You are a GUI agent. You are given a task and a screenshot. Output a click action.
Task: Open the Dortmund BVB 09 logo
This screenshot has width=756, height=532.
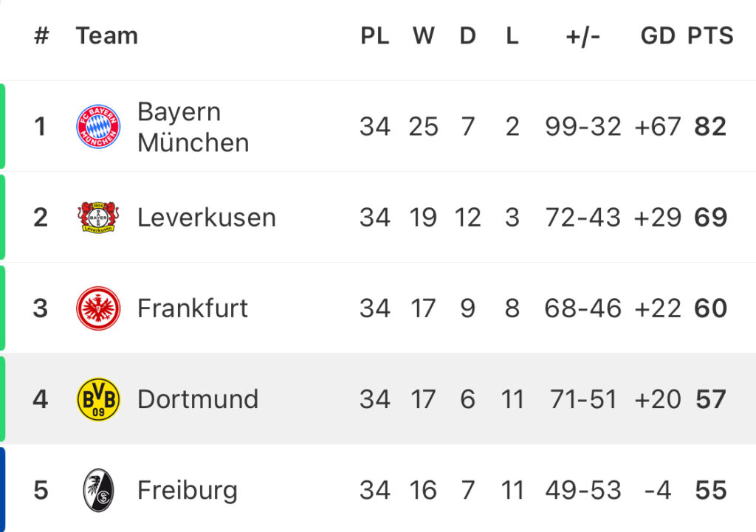(x=98, y=399)
